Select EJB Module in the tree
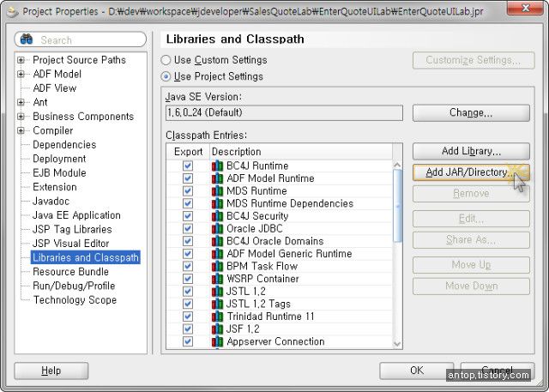The height and width of the screenshot is (392, 549). coord(59,173)
